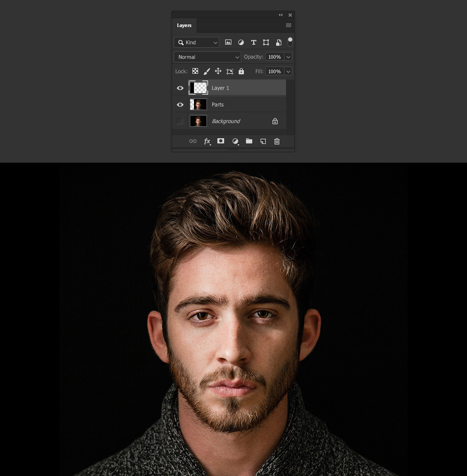Hide Layer 1 using its eye icon
This screenshot has width=467, height=476.
click(x=180, y=88)
